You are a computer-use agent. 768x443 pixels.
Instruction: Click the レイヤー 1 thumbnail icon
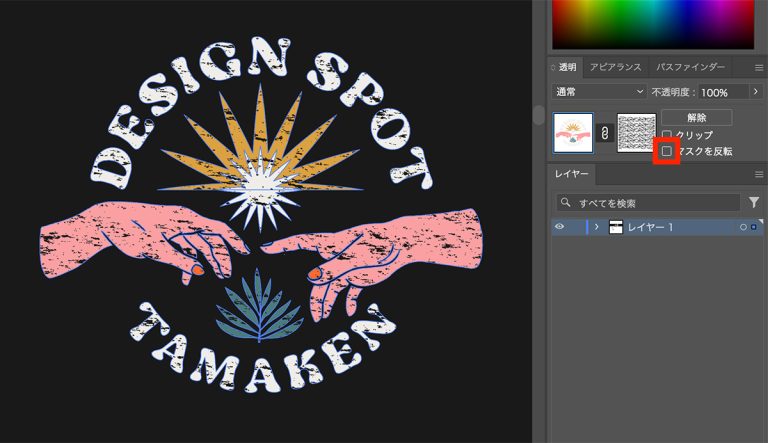tap(615, 227)
